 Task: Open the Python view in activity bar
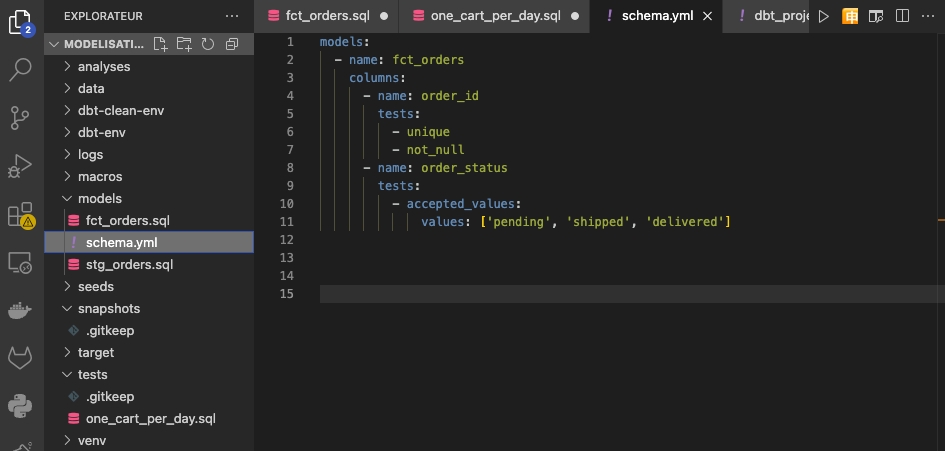click(x=20, y=406)
